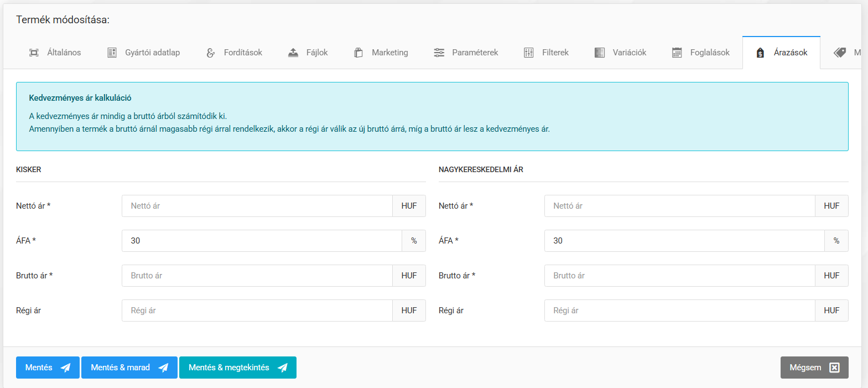868x388 pixels.
Task: Click the Filterek icon
Action: tap(529, 53)
